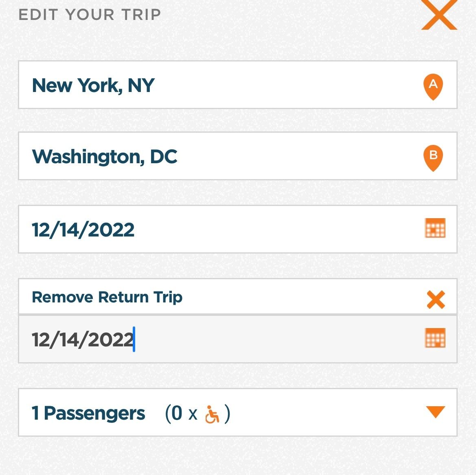This screenshot has width=476, height=475.
Task: Expand the passengers dropdown arrow
Action: 435,412
